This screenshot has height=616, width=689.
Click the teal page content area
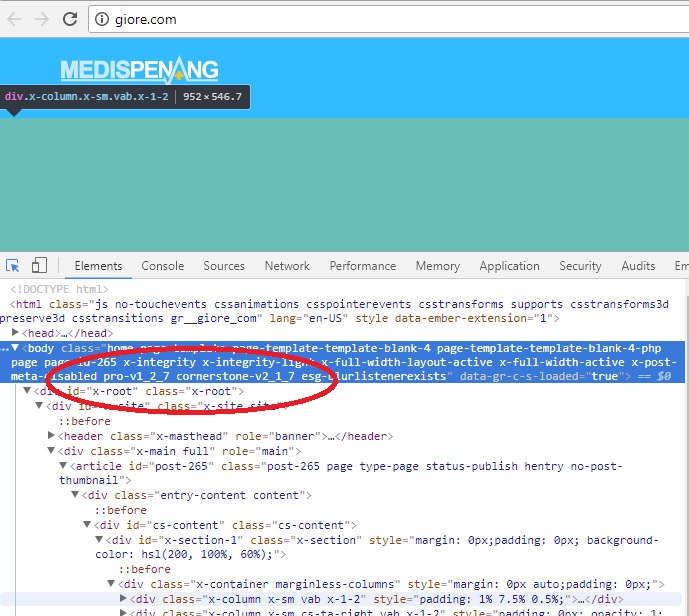(344, 185)
